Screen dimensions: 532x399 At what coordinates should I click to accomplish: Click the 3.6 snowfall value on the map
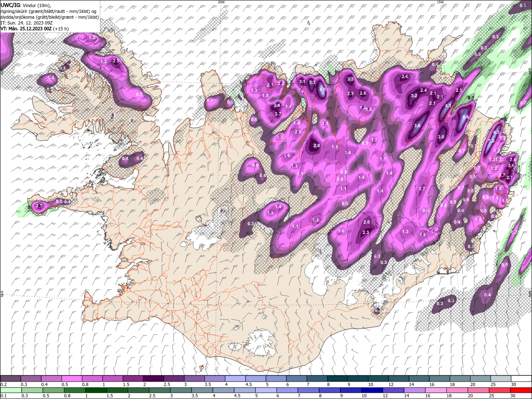(x=417, y=126)
